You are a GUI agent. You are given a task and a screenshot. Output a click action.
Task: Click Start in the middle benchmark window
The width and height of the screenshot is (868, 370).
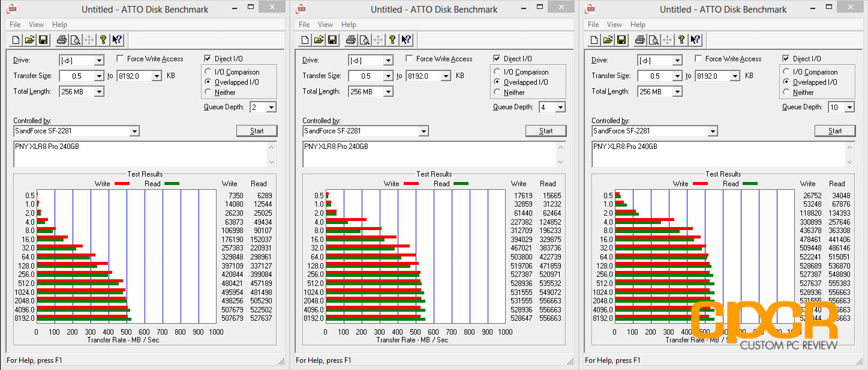pos(546,131)
